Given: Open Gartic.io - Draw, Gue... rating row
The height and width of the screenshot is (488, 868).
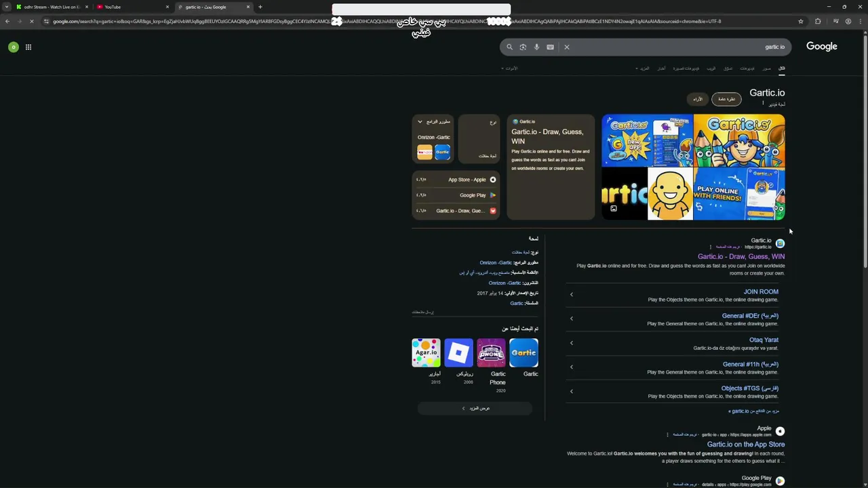Looking at the screenshot, I should click(456, 211).
